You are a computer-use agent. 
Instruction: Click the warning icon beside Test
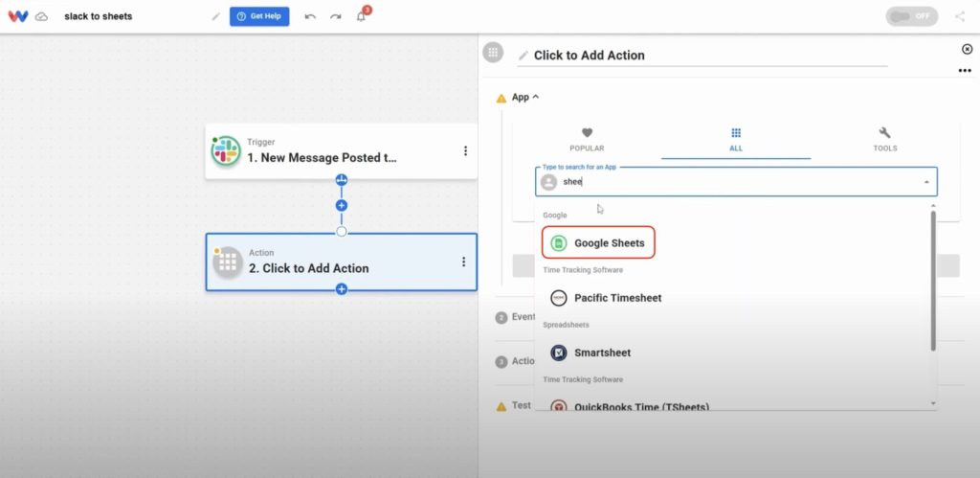501,407
